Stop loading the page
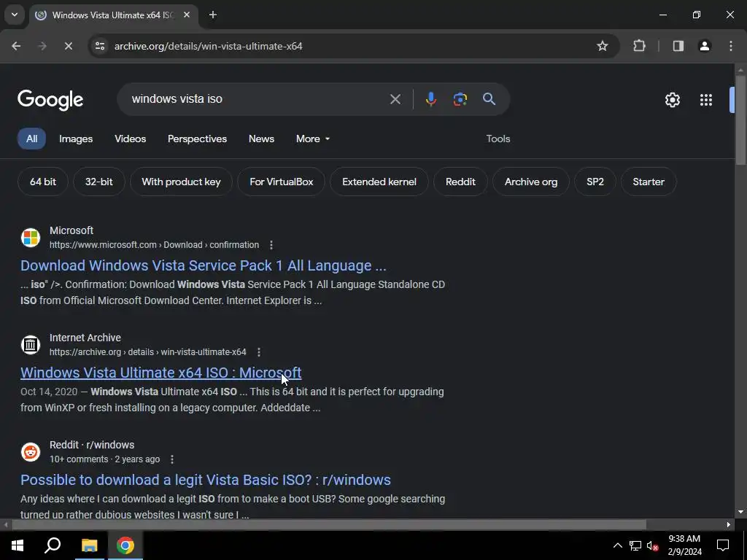The image size is (747, 560). [x=68, y=46]
